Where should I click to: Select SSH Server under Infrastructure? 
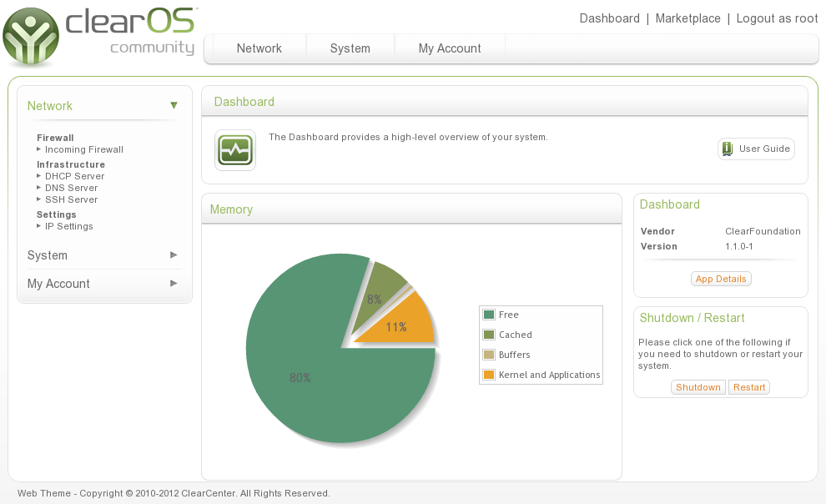click(x=71, y=199)
